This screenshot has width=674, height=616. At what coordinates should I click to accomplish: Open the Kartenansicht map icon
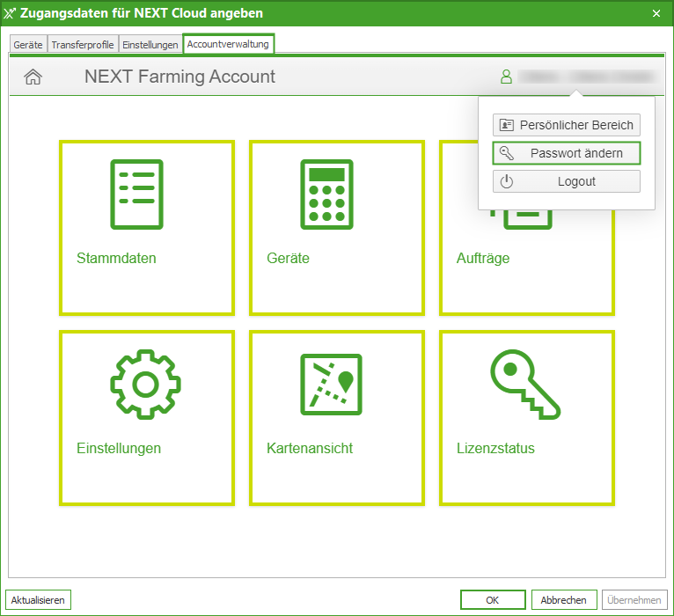point(330,384)
